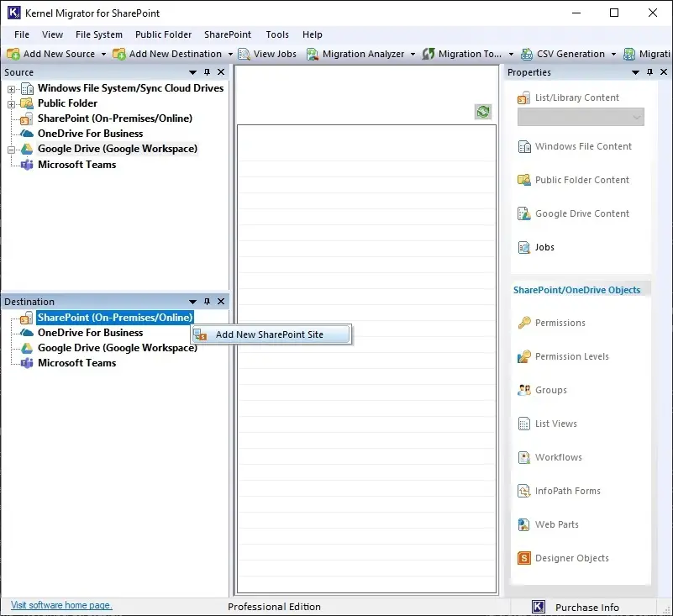
Task: Open the SharePoint menu
Action: pyautogui.click(x=228, y=34)
